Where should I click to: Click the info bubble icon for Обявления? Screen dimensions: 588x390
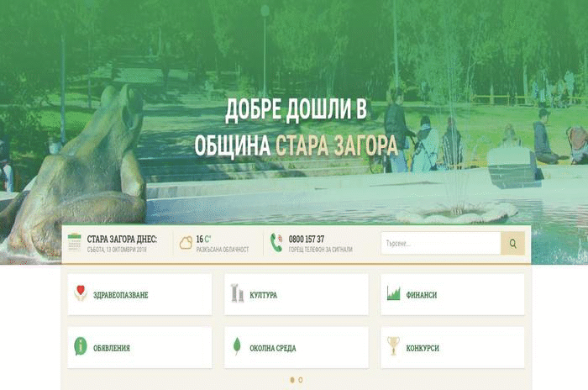tap(81, 346)
